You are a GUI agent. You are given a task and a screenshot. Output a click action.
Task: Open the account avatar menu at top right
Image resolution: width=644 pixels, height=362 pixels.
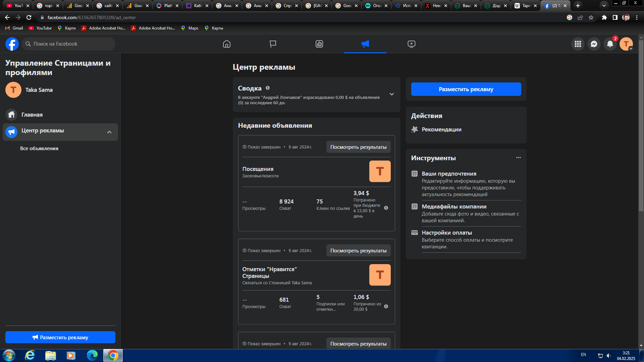[x=626, y=44]
